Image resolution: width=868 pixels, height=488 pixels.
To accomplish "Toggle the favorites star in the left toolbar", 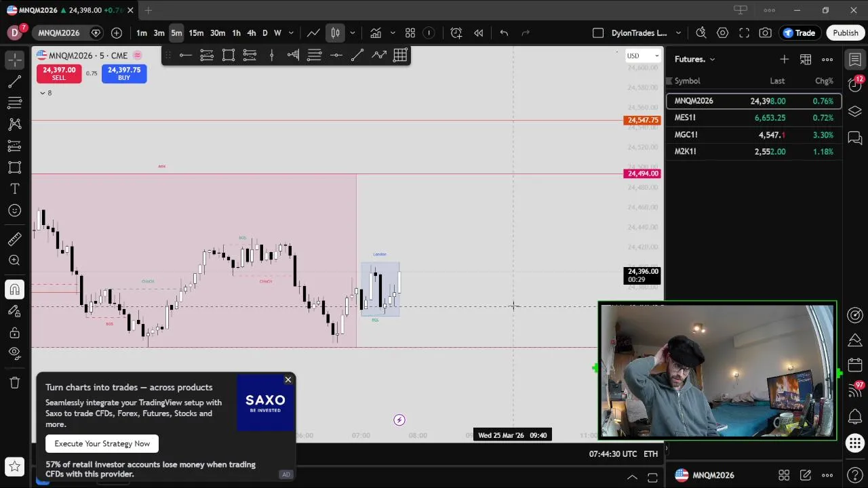I will point(14,466).
